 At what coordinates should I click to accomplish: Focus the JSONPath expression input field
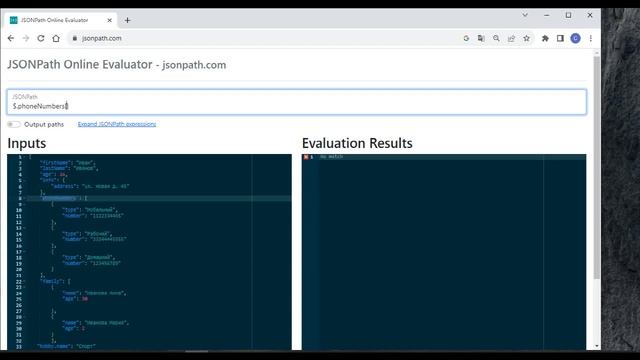point(297,102)
